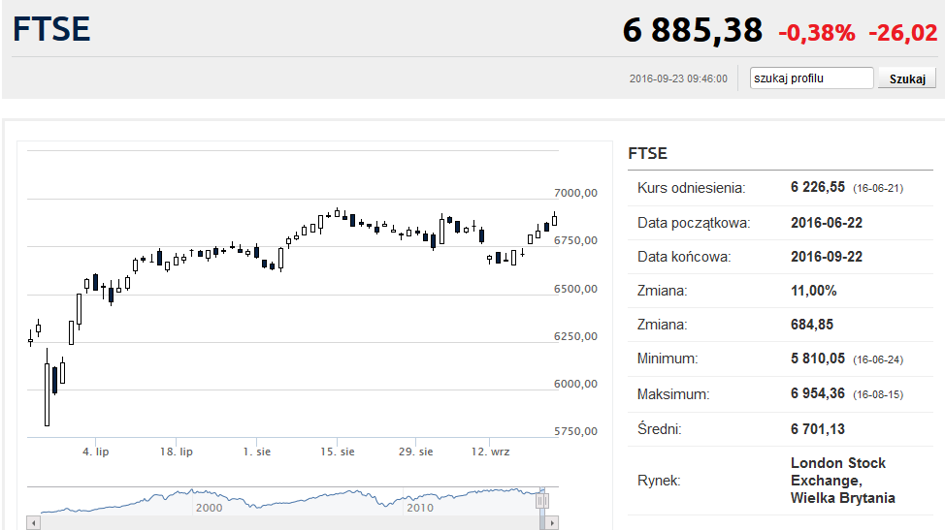
Task: Click the FTSE heading in stats panel
Action: pos(648,153)
